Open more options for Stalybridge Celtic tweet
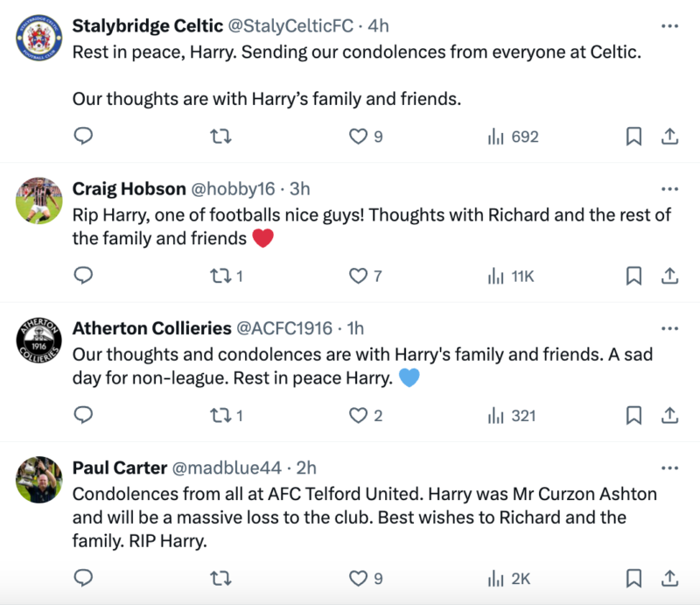This screenshot has width=700, height=605. pyautogui.click(x=669, y=26)
